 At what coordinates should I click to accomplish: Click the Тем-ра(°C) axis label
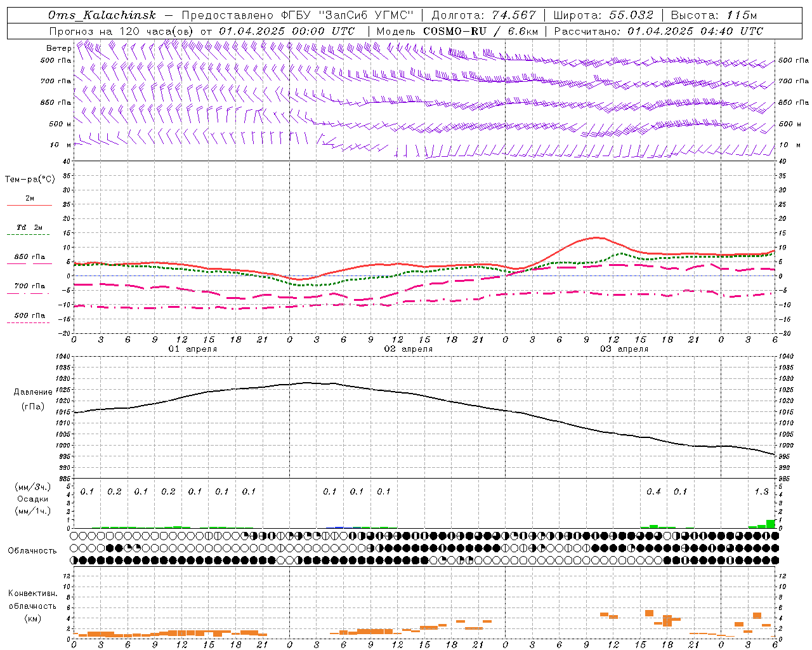(30, 180)
